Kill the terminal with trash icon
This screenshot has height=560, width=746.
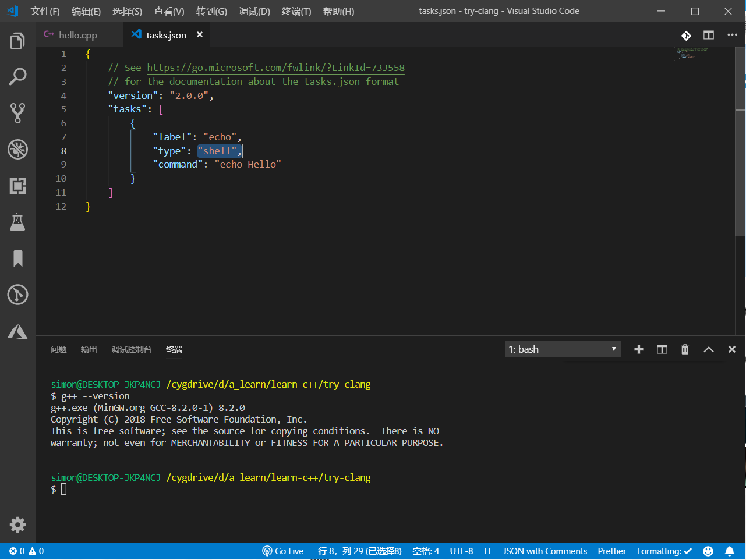point(685,349)
